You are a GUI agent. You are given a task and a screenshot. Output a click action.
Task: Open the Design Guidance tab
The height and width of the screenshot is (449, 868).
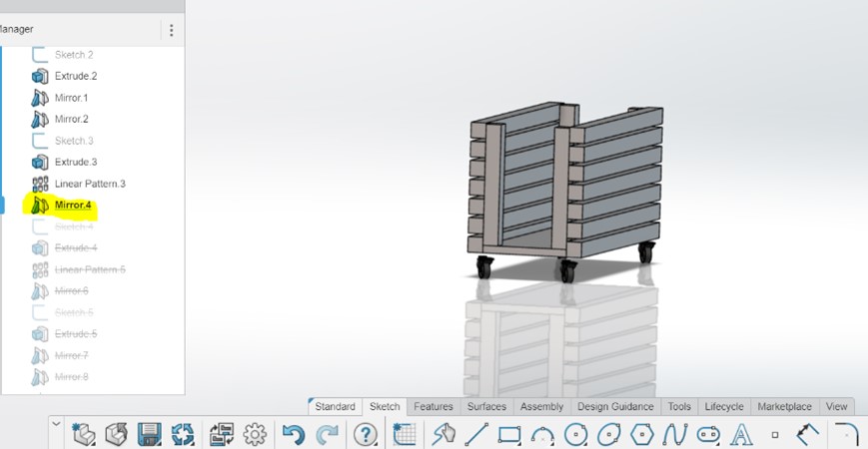[x=615, y=406]
